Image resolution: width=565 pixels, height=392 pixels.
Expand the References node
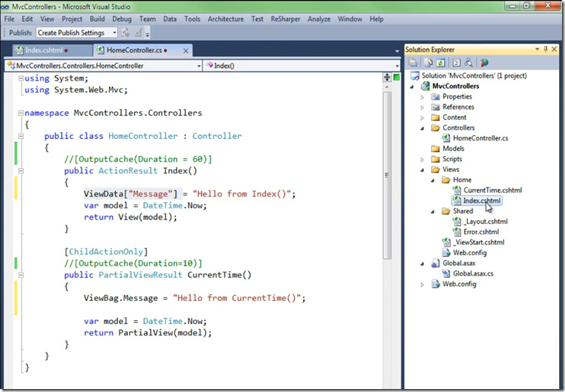pyautogui.click(x=422, y=108)
